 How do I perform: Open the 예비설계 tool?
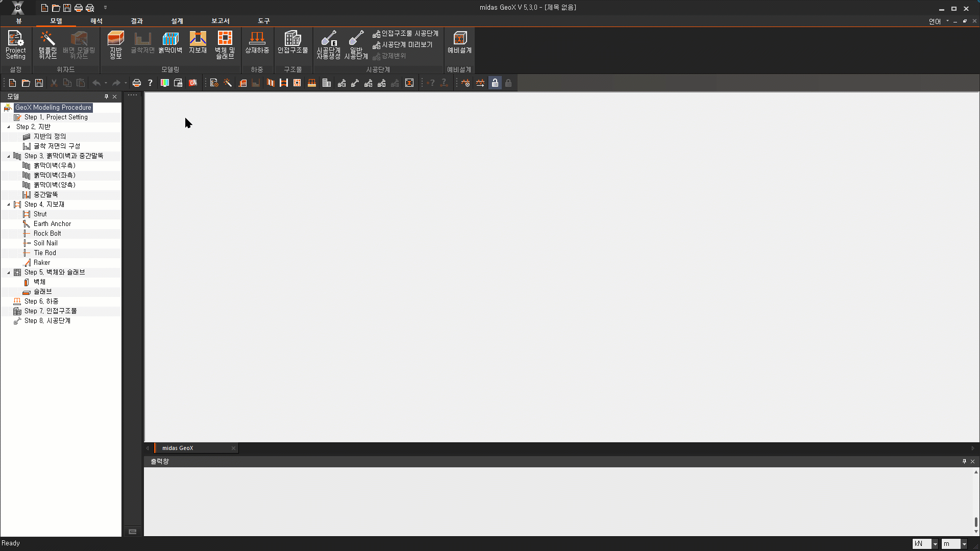tap(459, 42)
